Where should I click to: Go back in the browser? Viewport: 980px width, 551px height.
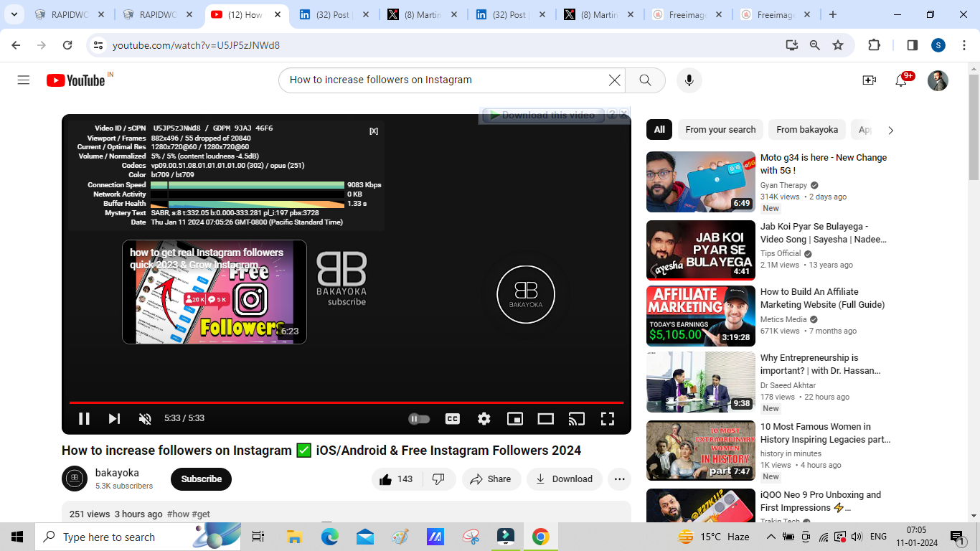16,45
